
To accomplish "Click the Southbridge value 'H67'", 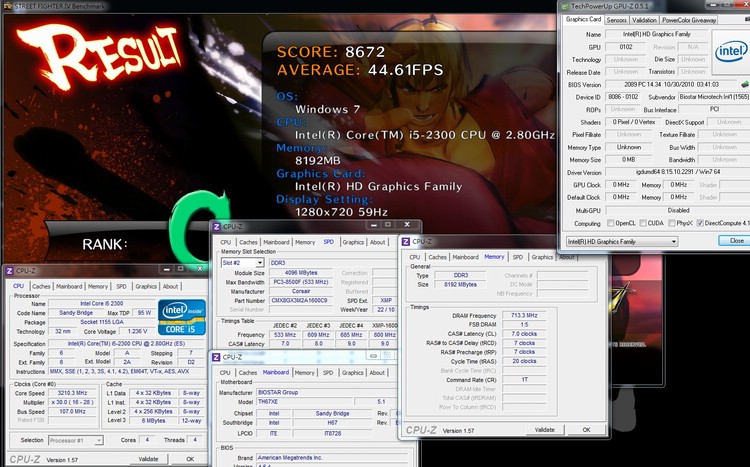I will (x=332, y=423).
